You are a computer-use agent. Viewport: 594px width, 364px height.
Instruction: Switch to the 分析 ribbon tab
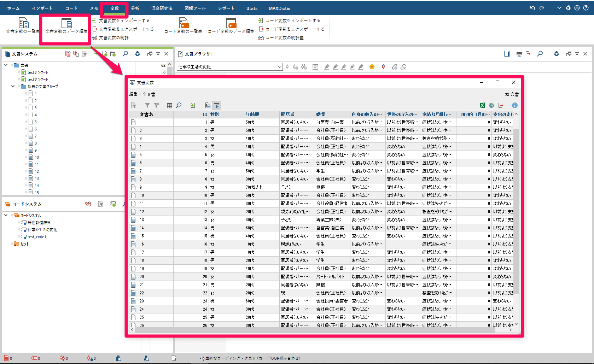click(135, 8)
